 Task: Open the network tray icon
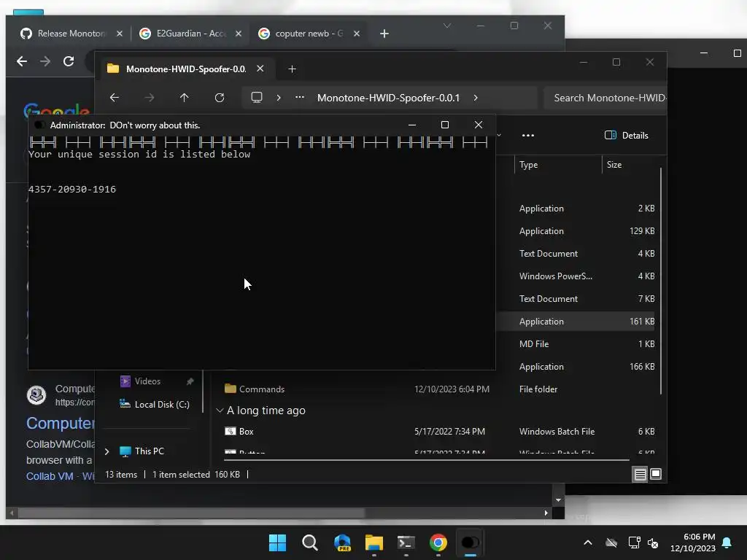tap(634, 542)
